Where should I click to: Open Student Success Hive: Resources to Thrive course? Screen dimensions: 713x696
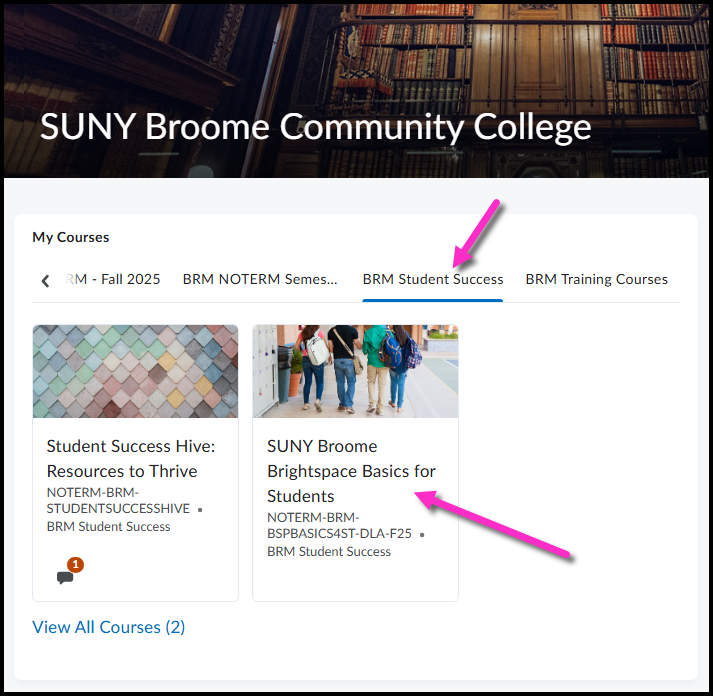tap(131, 459)
